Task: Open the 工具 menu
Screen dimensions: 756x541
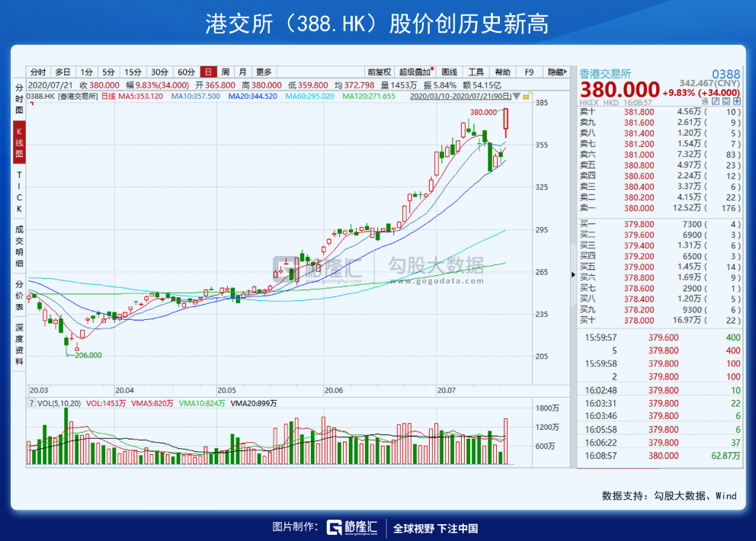Action: pos(476,72)
